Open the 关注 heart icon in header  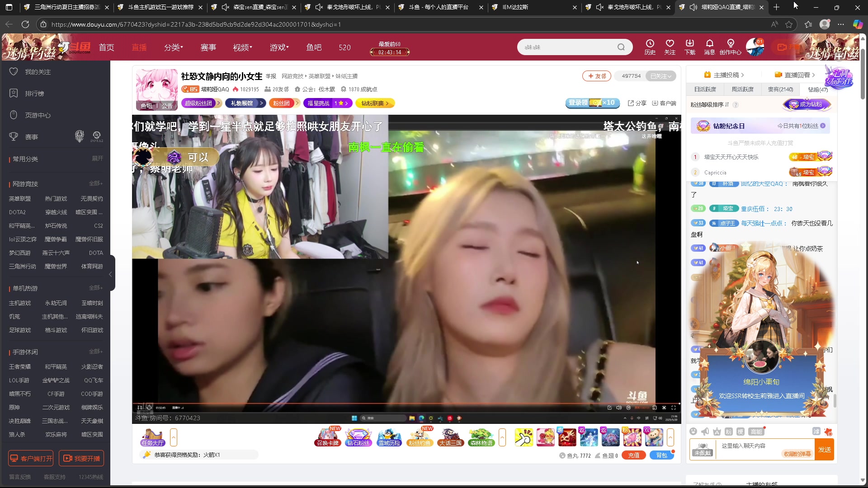[670, 47]
